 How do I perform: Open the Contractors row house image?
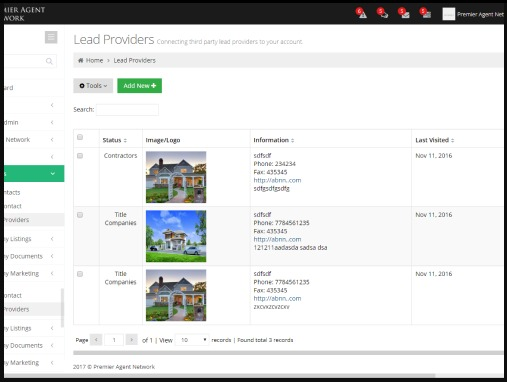click(176, 177)
